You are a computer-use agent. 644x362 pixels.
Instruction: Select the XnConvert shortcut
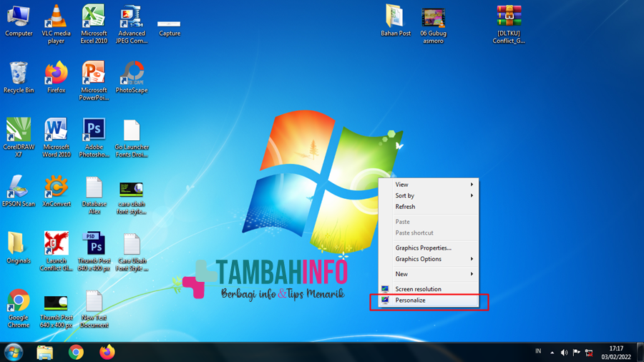57,191
